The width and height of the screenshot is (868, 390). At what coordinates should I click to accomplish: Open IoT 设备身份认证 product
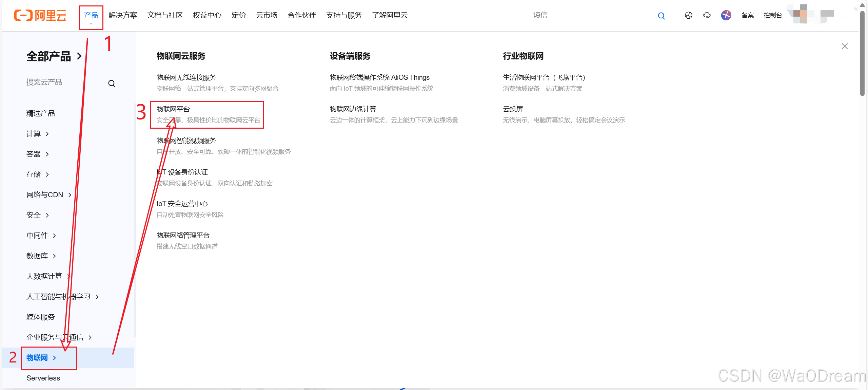[x=182, y=172]
